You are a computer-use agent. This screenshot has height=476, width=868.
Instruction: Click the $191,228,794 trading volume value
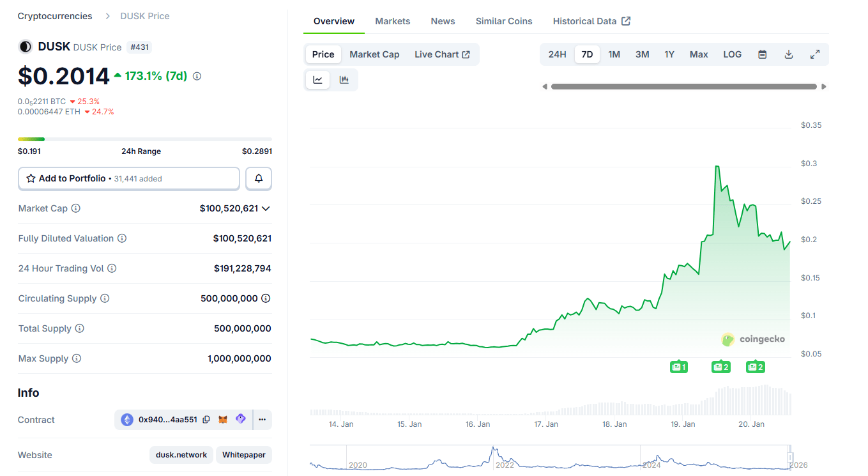coord(243,268)
